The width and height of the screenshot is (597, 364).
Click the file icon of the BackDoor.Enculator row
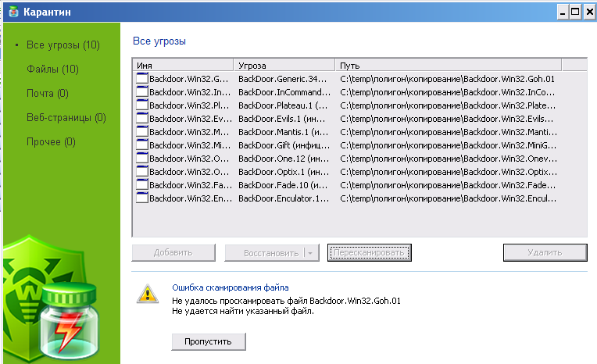[x=141, y=198]
